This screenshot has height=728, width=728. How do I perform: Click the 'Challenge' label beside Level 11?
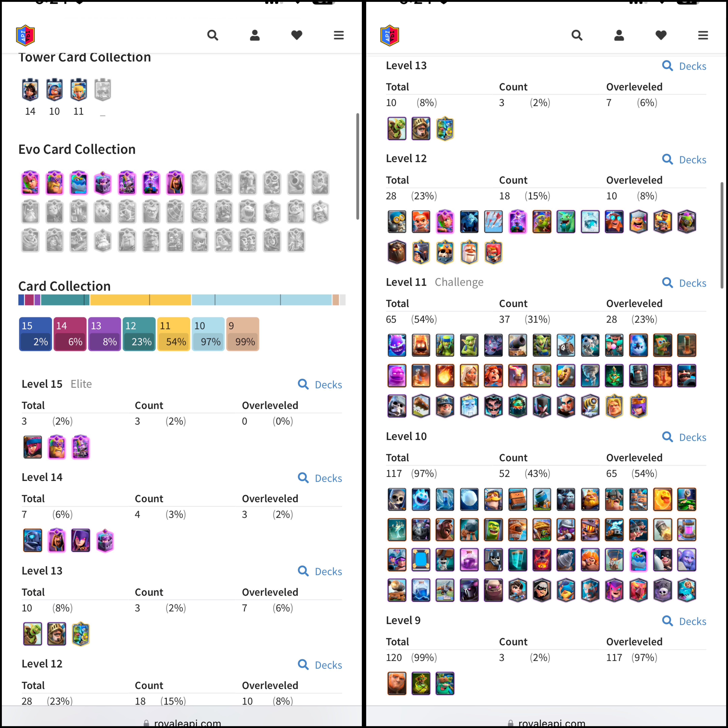click(459, 282)
